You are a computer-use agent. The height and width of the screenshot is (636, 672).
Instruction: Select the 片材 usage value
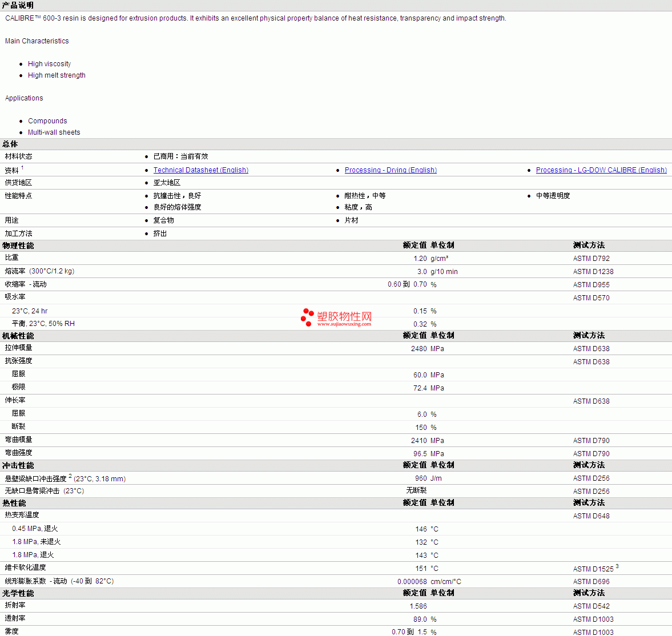coord(352,220)
